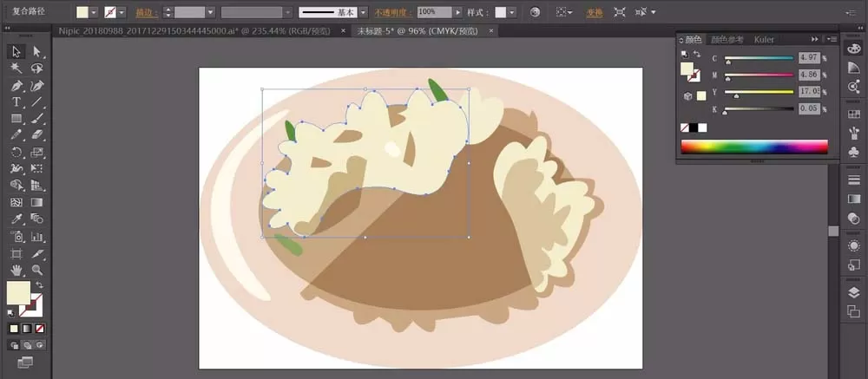Viewport: 868px width, 379px height.
Task: Open the Stroke panel icon in dock
Action: (x=853, y=180)
